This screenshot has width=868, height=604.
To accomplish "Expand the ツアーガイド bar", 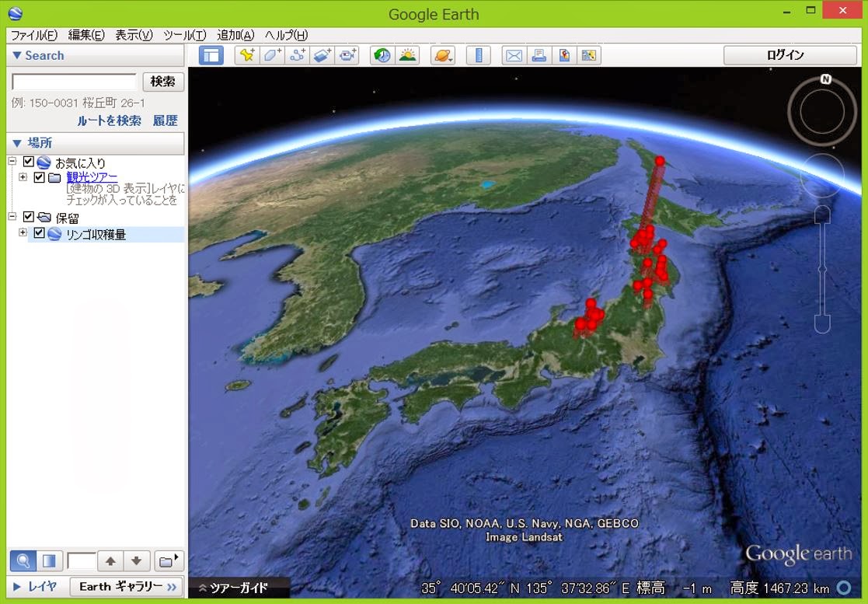I will pyautogui.click(x=239, y=588).
